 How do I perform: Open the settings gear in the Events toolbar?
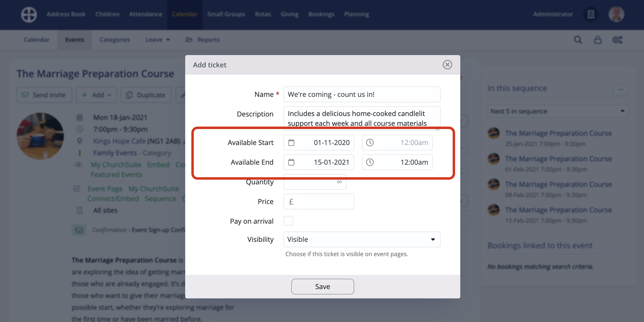[x=617, y=40]
